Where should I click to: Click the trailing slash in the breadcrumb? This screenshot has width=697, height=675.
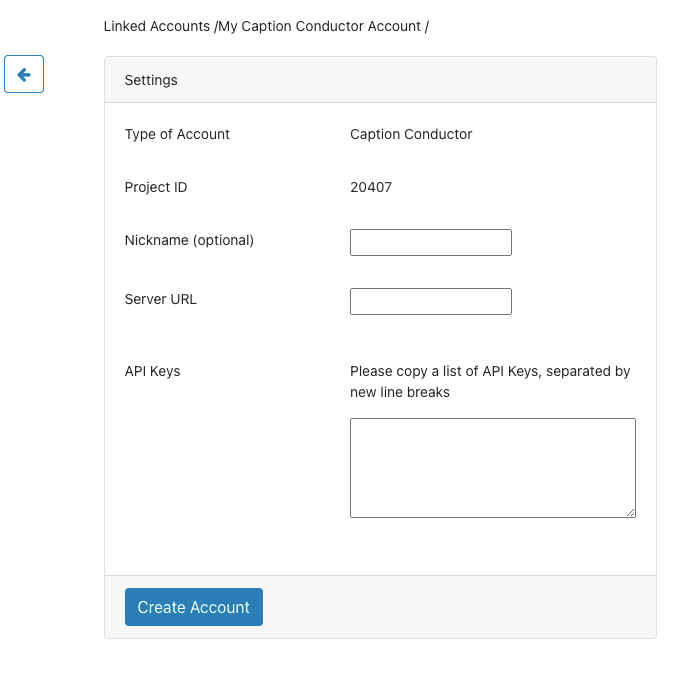[x=427, y=26]
